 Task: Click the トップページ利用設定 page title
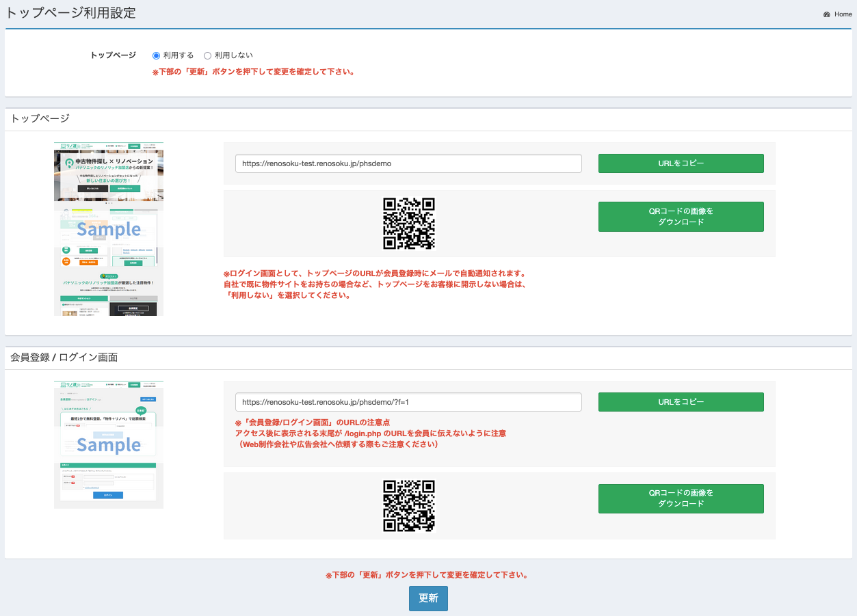click(x=70, y=12)
